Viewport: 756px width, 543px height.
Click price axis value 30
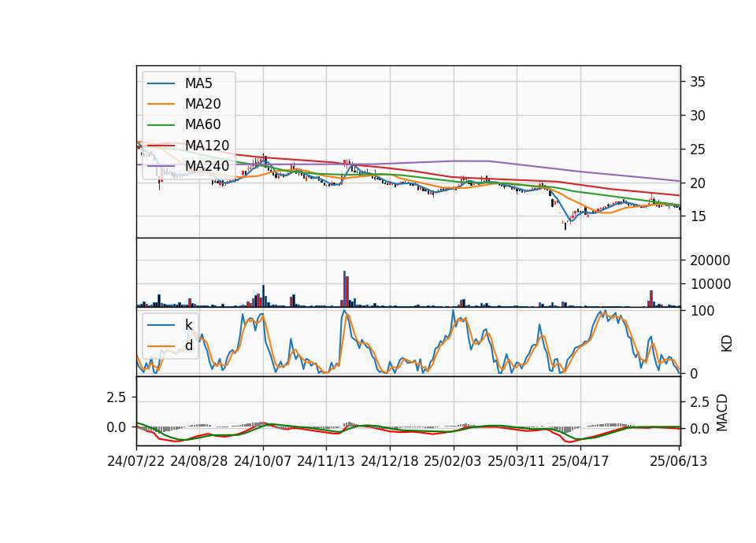pyautogui.click(x=698, y=116)
